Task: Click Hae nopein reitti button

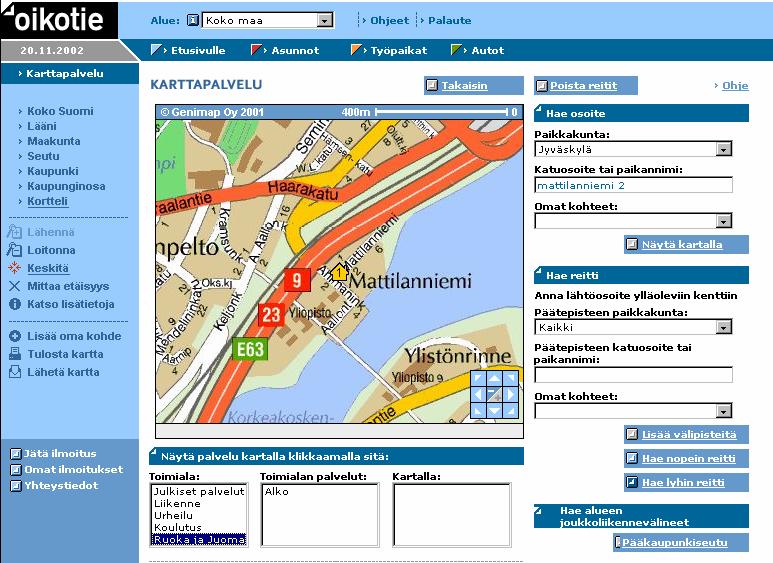Action: [686, 458]
